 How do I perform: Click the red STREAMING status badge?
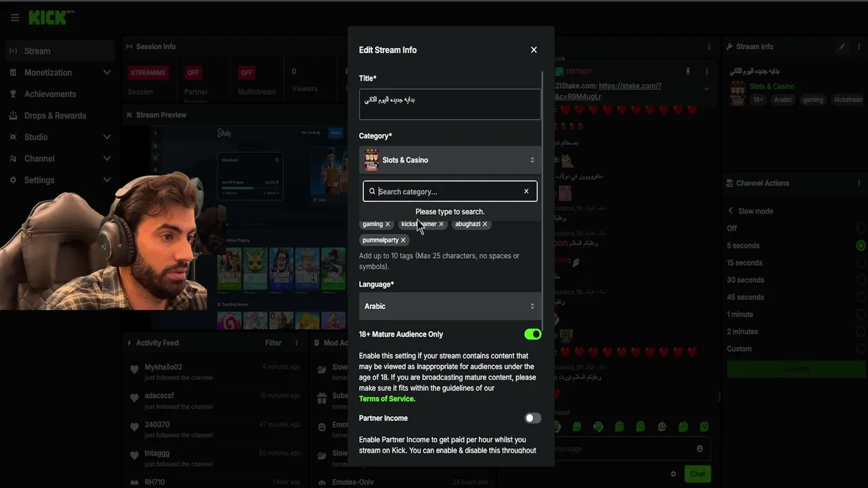[148, 73]
